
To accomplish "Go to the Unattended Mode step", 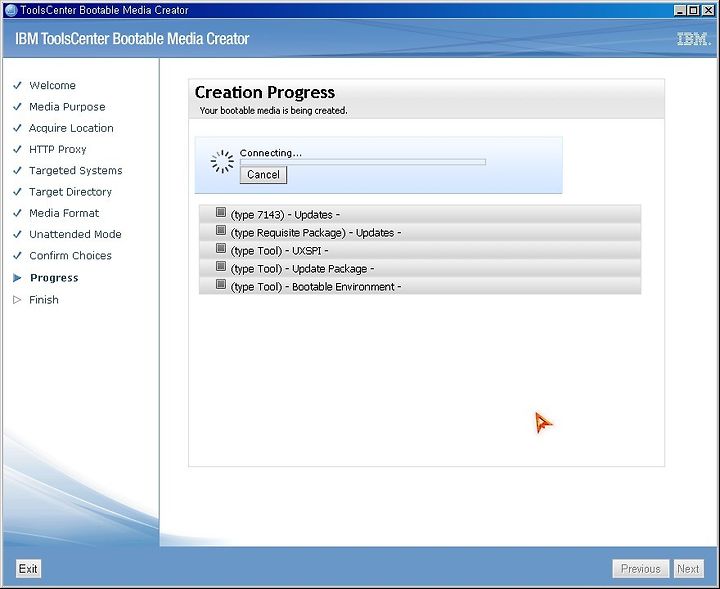I will pos(75,234).
